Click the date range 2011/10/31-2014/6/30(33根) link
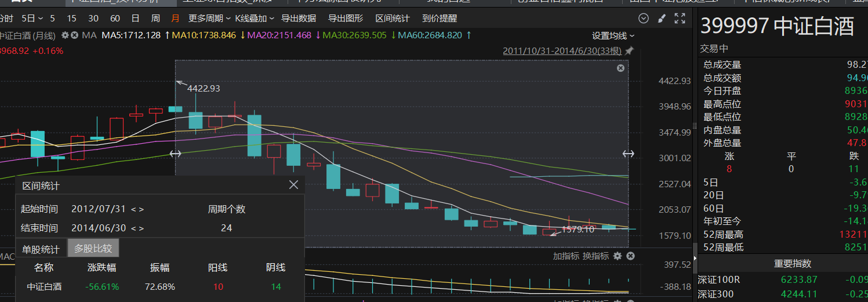This screenshot has height=302, width=868. pyautogui.click(x=562, y=51)
